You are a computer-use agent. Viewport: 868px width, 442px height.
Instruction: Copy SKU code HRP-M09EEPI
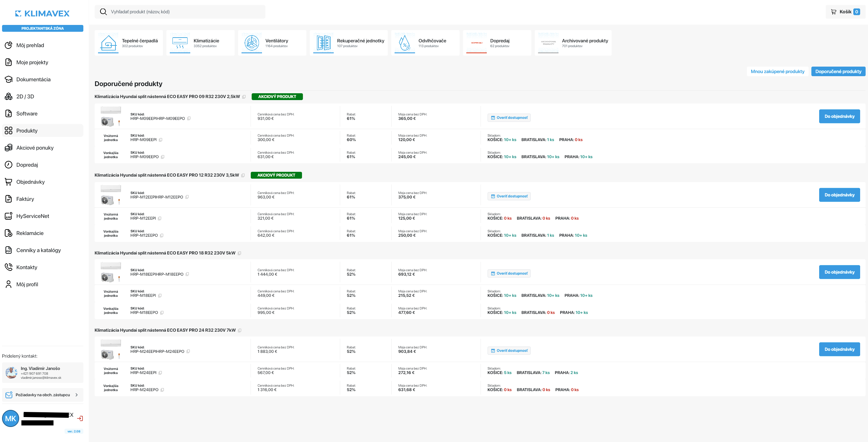(x=161, y=140)
